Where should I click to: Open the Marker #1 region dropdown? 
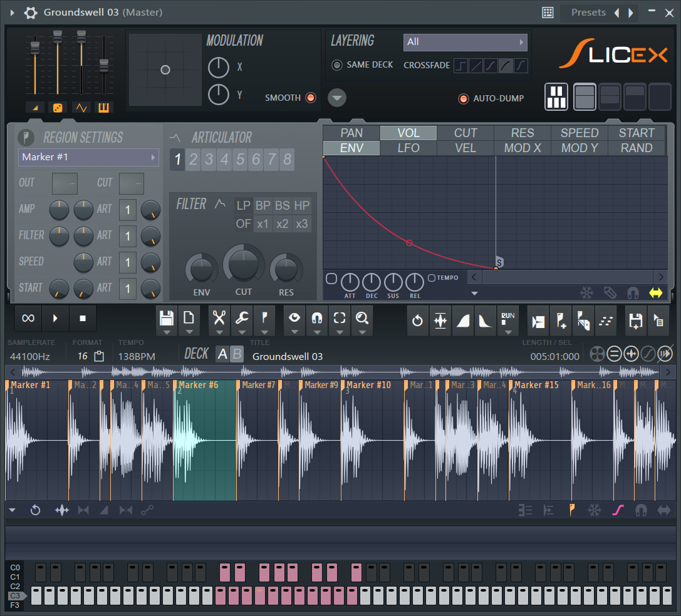88,157
